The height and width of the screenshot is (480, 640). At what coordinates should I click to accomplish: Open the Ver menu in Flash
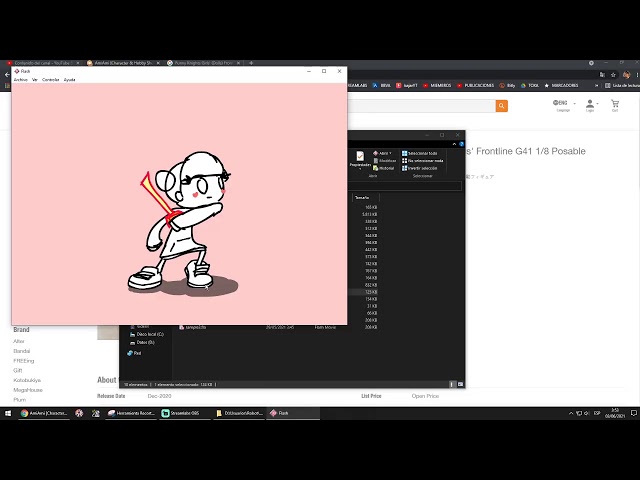tap(35, 80)
